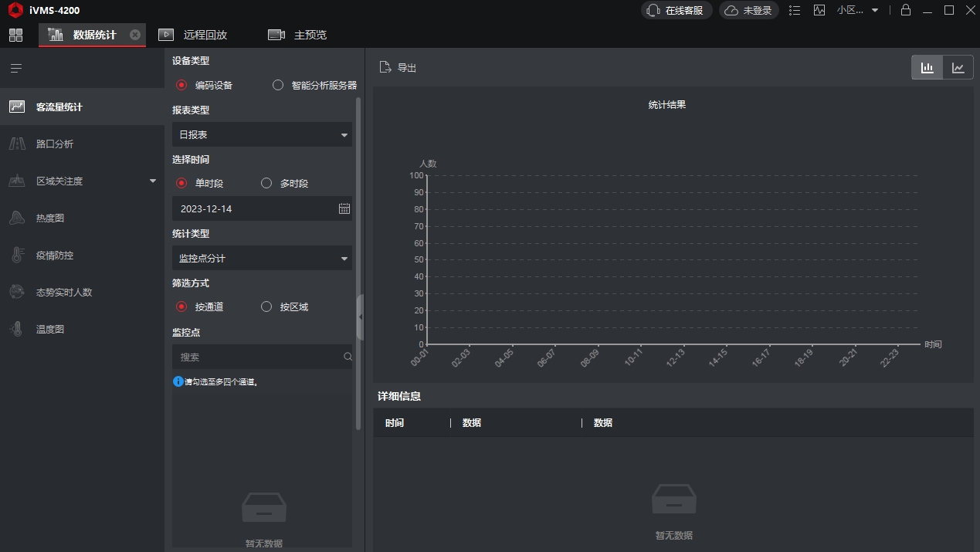Open 在线客服 online support

pyautogui.click(x=677, y=10)
